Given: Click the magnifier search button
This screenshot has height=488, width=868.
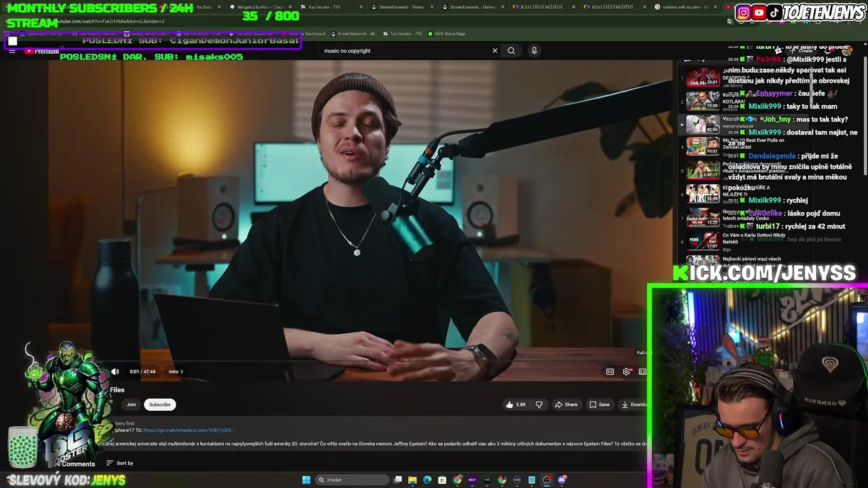Looking at the screenshot, I should (511, 51).
